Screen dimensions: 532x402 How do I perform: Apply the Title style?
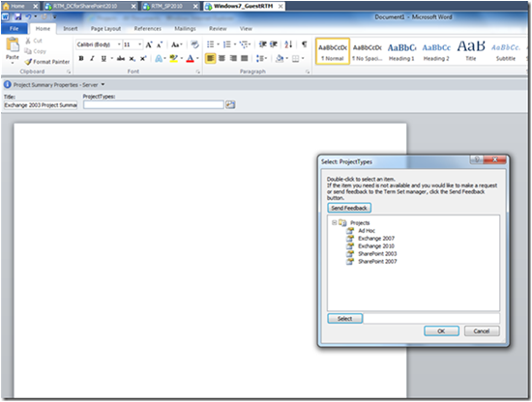pyautogui.click(x=471, y=51)
